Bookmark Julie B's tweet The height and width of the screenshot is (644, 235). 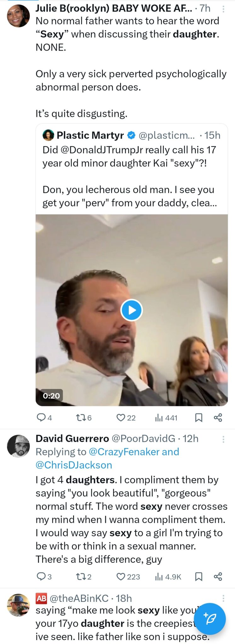coord(199,418)
